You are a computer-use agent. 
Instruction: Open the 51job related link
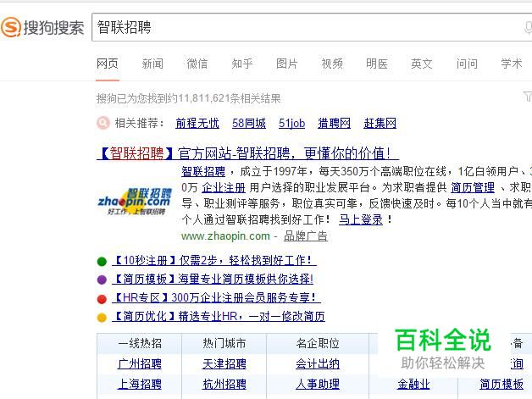coord(291,123)
